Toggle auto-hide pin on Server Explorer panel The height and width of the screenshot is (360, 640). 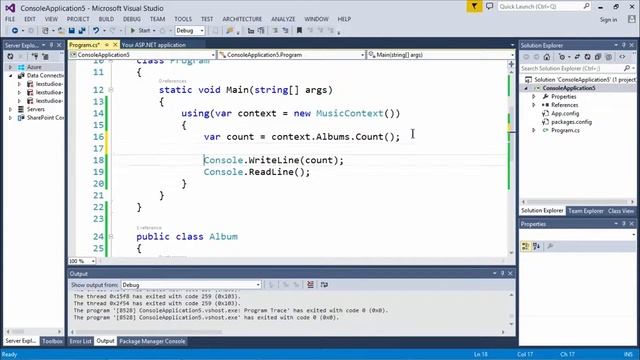(51, 45)
